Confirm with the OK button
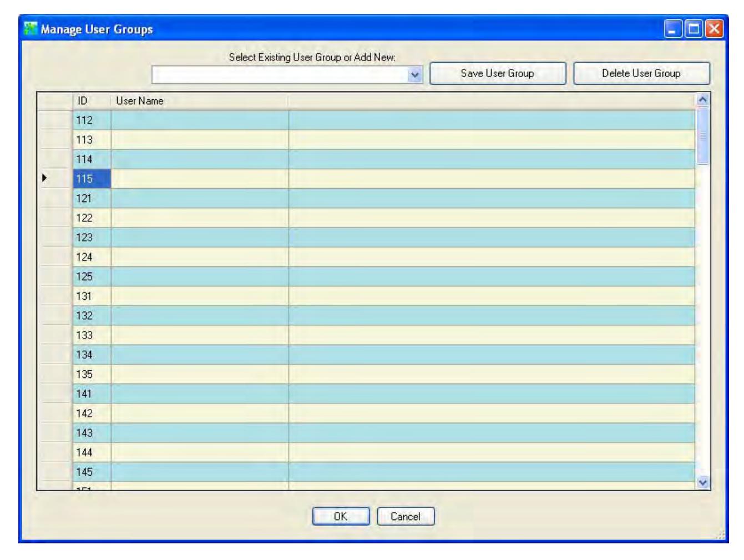Viewport: 744px width, 560px height. (341, 516)
